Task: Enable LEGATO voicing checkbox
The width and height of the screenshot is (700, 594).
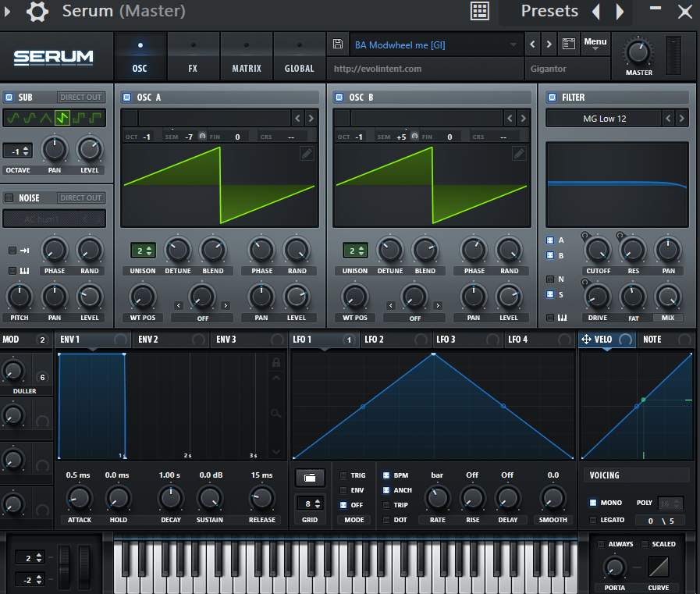Action: [x=593, y=520]
